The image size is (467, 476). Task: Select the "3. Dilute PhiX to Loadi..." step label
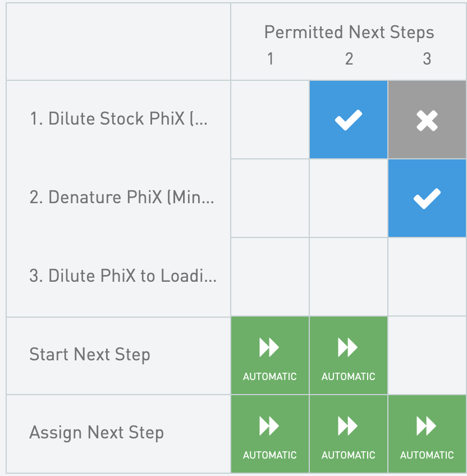tap(122, 276)
